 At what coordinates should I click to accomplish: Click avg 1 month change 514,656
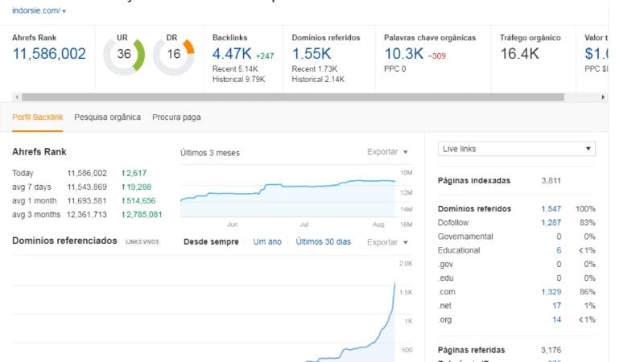click(x=138, y=201)
